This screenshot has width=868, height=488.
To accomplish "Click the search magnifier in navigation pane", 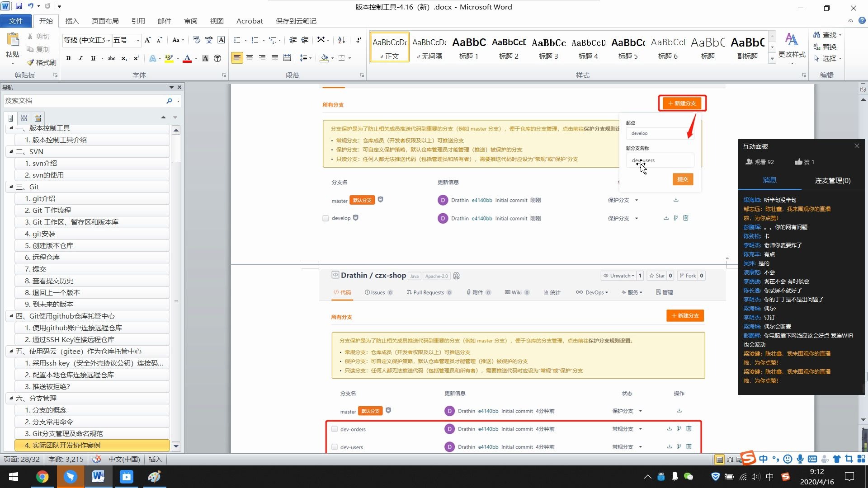I will click(169, 101).
